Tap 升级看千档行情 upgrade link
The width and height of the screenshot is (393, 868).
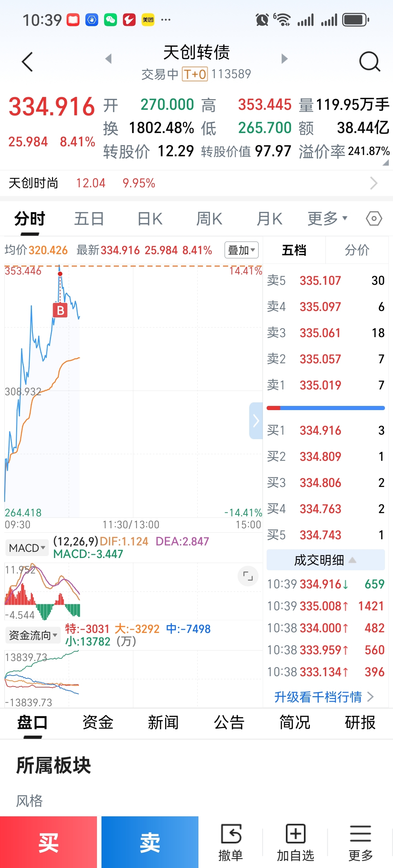click(324, 697)
